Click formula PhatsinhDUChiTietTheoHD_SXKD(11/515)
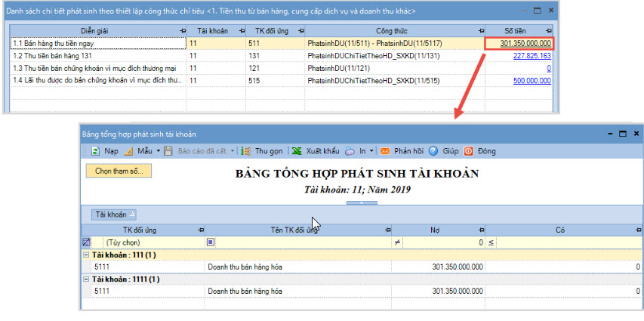 click(x=374, y=81)
